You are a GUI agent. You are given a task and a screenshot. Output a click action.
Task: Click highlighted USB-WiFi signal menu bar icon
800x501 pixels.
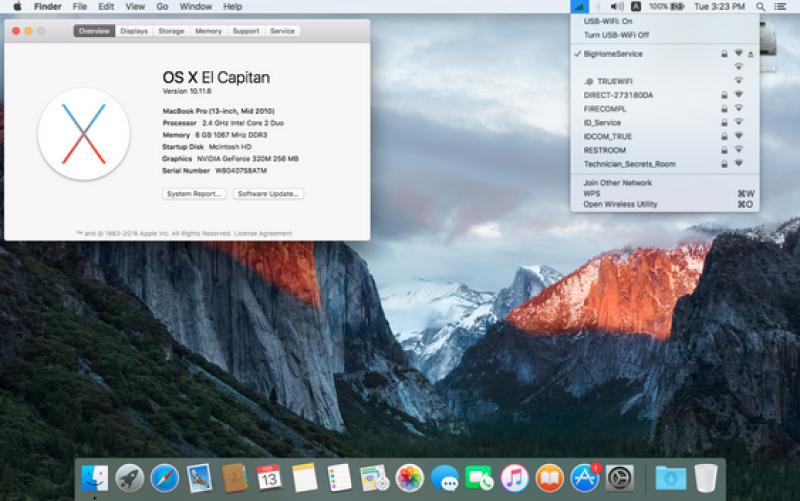(x=579, y=7)
